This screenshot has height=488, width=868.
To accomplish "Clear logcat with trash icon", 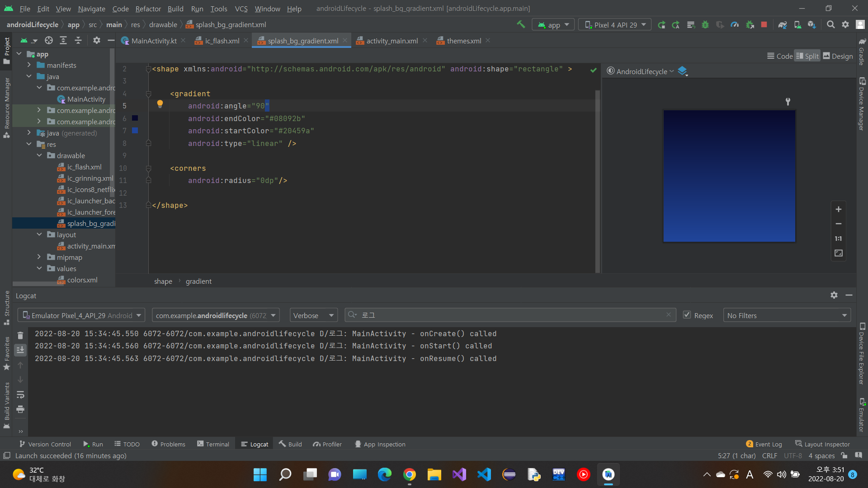I will (x=20, y=335).
